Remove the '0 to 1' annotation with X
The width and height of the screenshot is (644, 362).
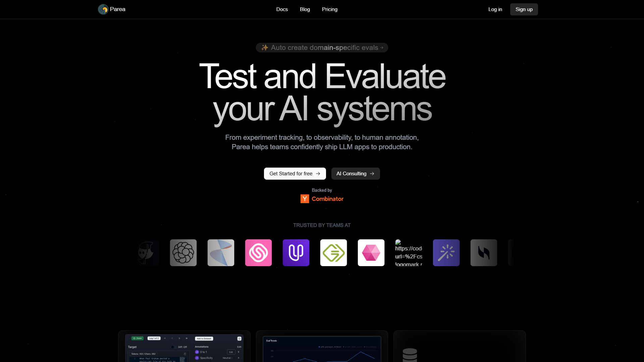(238, 352)
